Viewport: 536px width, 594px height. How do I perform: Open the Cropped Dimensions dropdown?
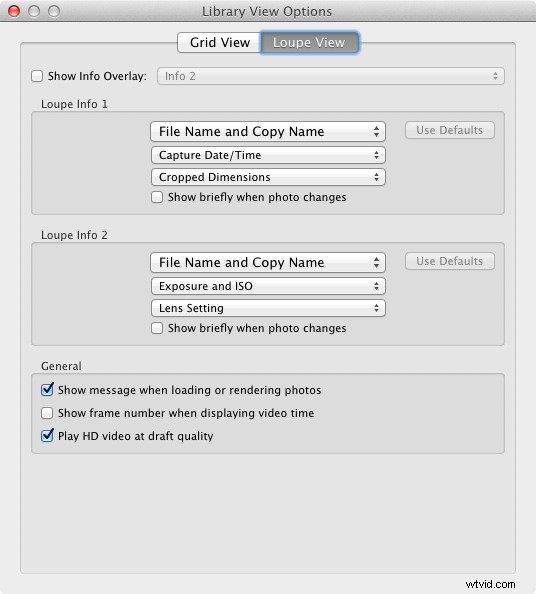coord(268,177)
